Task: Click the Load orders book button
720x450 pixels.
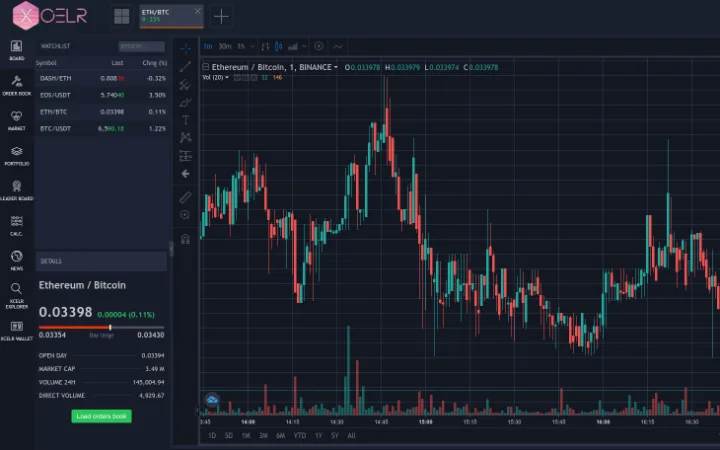Action: click(x=101, y=416)
